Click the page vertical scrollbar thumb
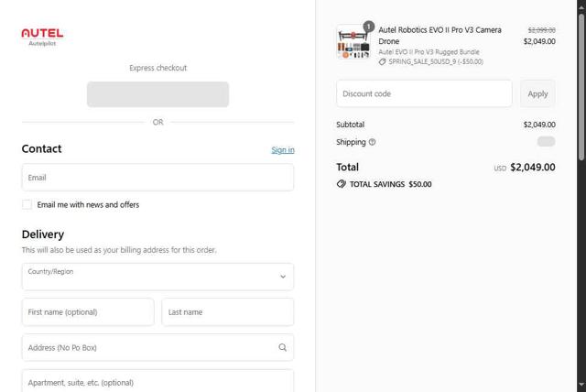 click(x=581, y=87)
